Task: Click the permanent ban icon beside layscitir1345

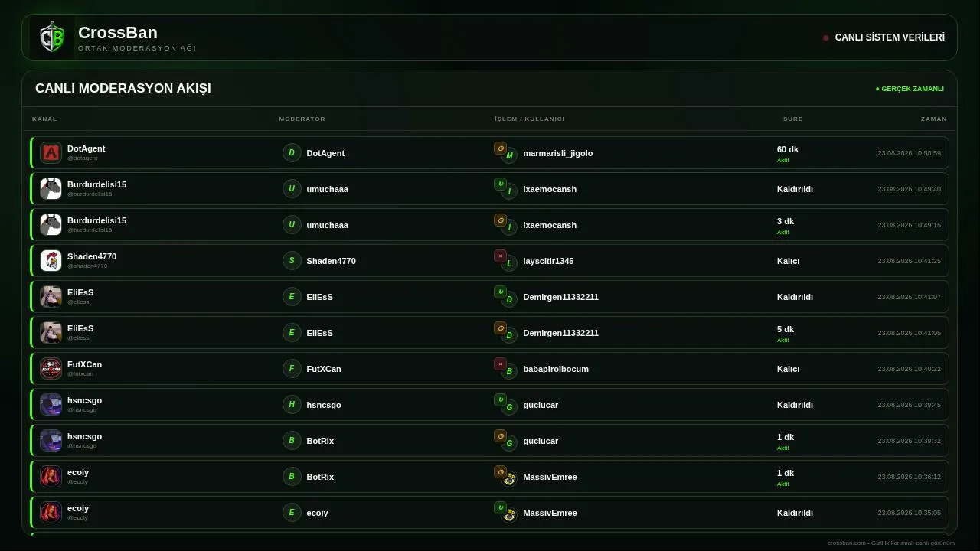Action: 500,256
